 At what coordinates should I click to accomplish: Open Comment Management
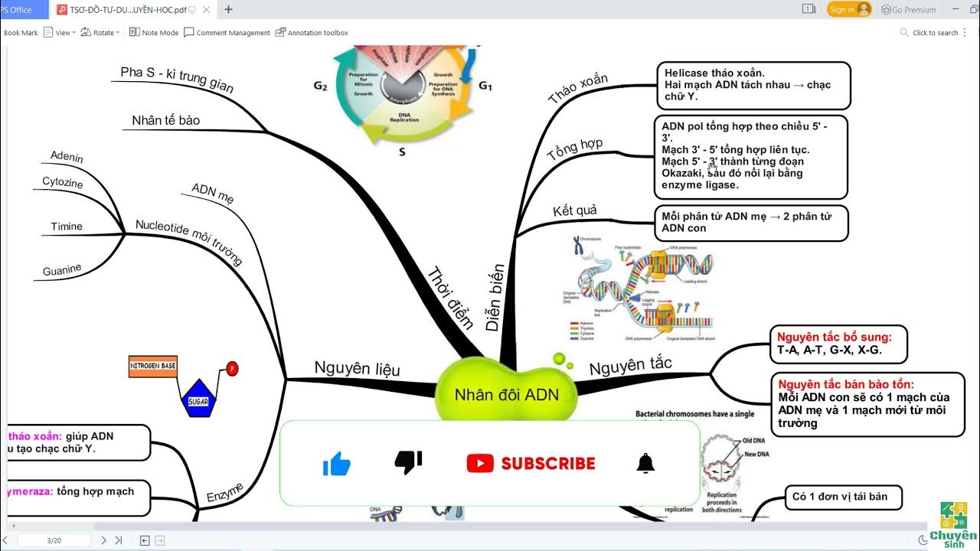pyautogui.click(x=227, y=33)
